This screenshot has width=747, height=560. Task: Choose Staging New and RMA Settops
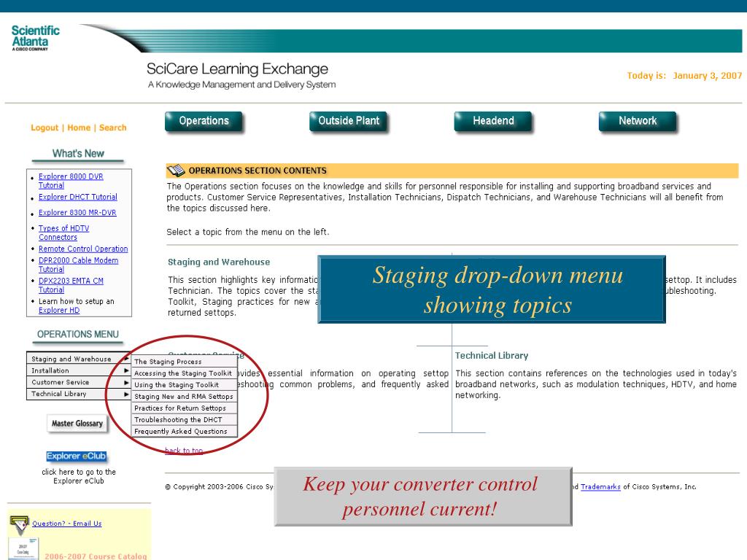coord(185,396)
